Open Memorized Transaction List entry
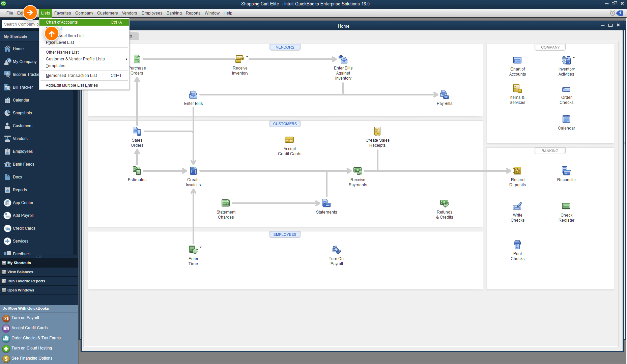 coord(84,76)
